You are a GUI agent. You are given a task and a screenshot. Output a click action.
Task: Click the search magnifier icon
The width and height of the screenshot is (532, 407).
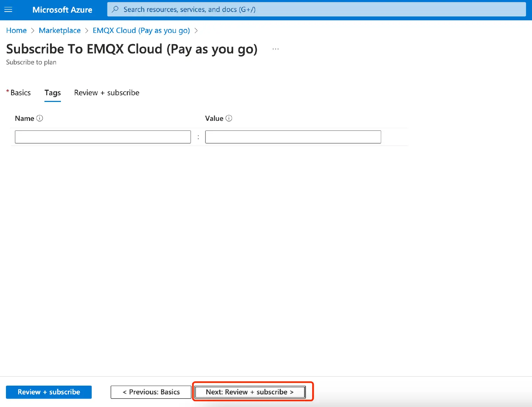coord(115,9)
